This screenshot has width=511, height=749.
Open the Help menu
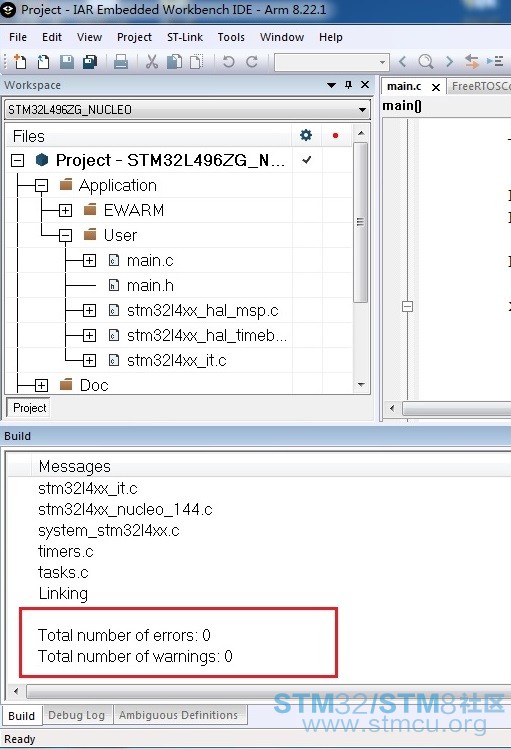pos(330,37)
